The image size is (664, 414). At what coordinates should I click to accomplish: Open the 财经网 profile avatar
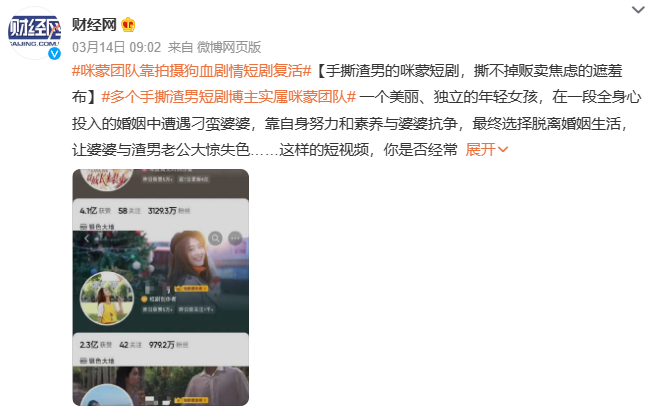tap(34, 33)
